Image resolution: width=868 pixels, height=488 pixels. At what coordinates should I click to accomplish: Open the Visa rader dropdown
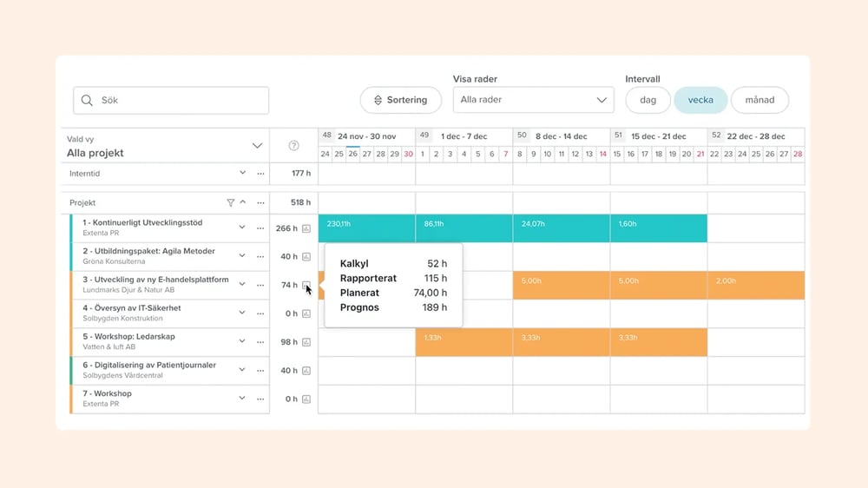[534, 100]
